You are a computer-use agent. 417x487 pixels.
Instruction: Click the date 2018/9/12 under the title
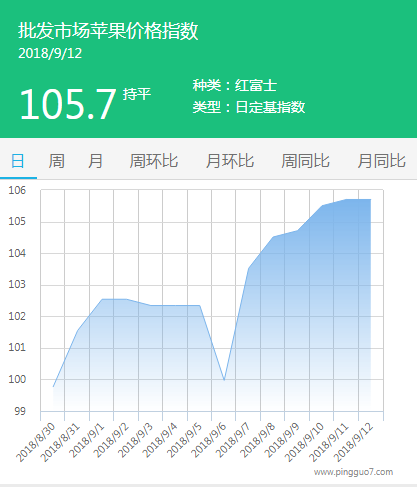(50, 53)
